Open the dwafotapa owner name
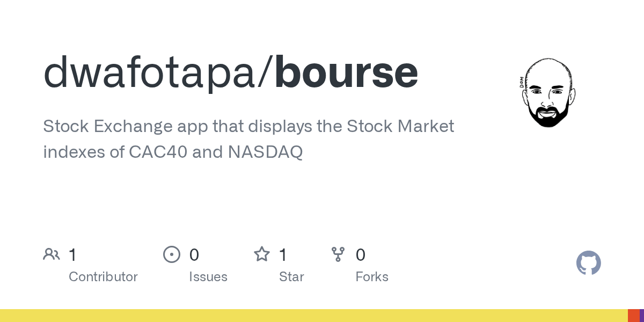Image resolution: width=644 pixels, height=322 pixels. point(150,72)
